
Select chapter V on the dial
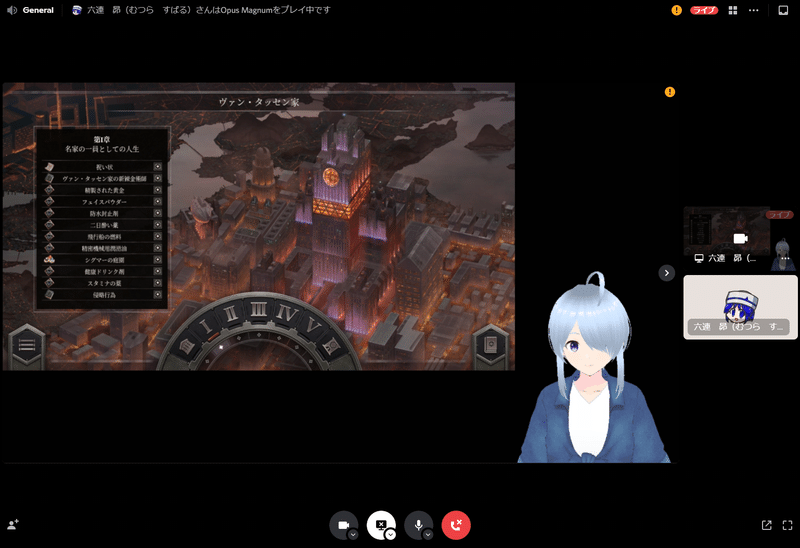[313, 327]
